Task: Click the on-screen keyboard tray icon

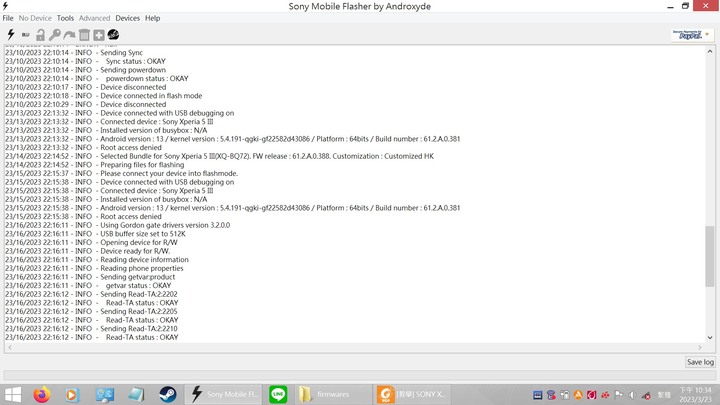Action: coord(538,395)
